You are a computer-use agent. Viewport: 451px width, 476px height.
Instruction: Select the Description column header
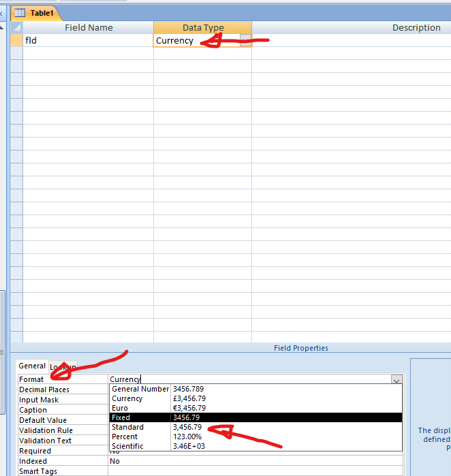click(x=352, y=28)
